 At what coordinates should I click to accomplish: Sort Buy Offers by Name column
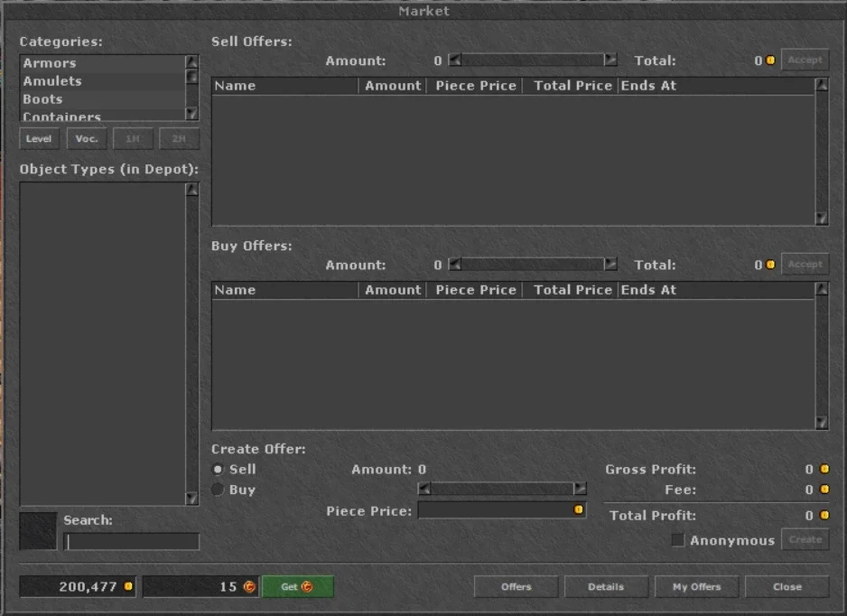point(284,290)
